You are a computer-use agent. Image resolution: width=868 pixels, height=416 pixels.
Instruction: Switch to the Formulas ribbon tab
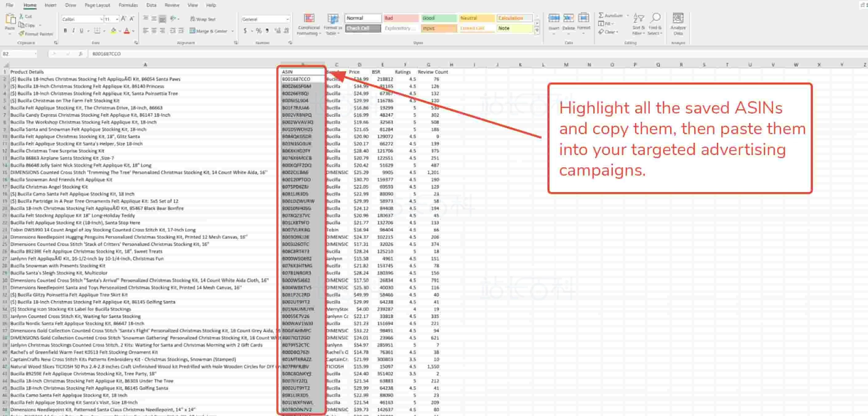click(x=128, y=5)
